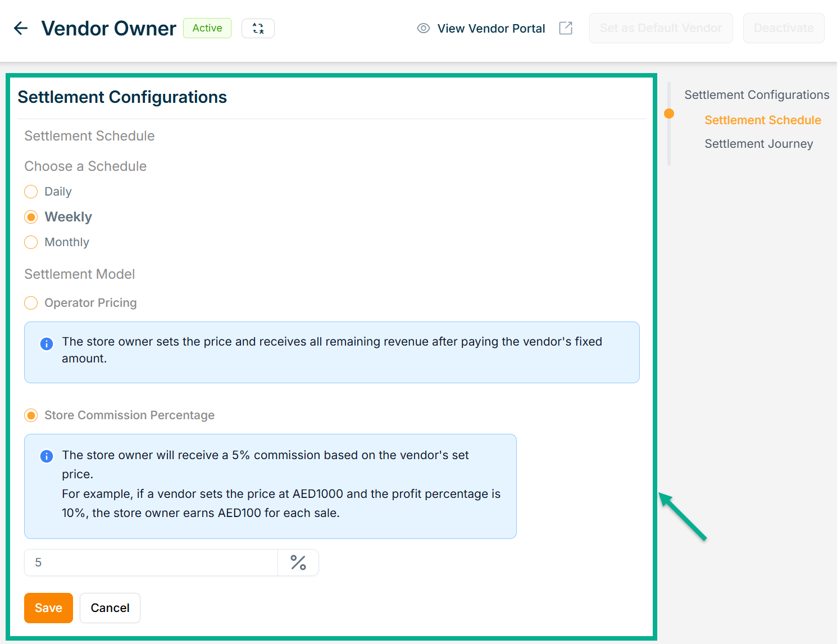Choose the Monthly schedule radio button
The image size is (837, 644).
[31, 242]
